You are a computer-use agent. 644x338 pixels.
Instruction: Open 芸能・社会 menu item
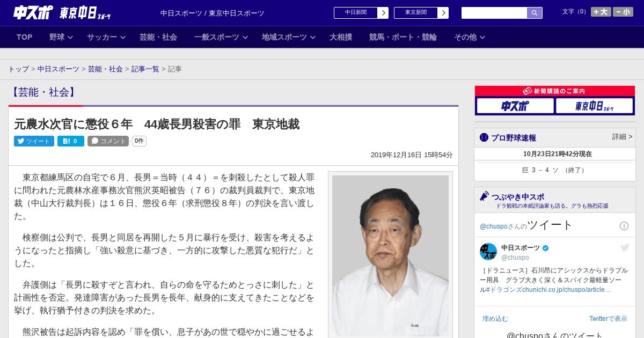[x=158, y=37]
